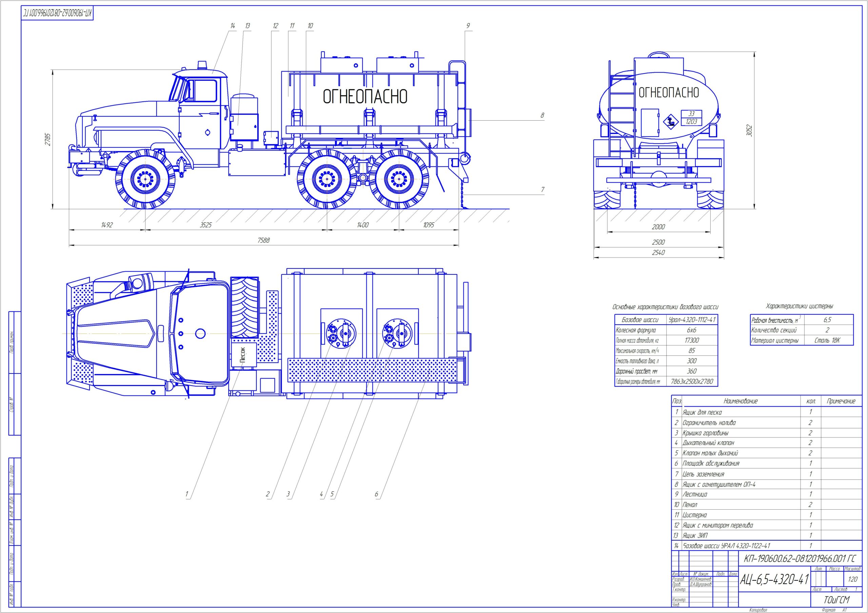Viewport: 868px width, 613px height.
Task: Select the '1:20' scale value
Action: 852,579
